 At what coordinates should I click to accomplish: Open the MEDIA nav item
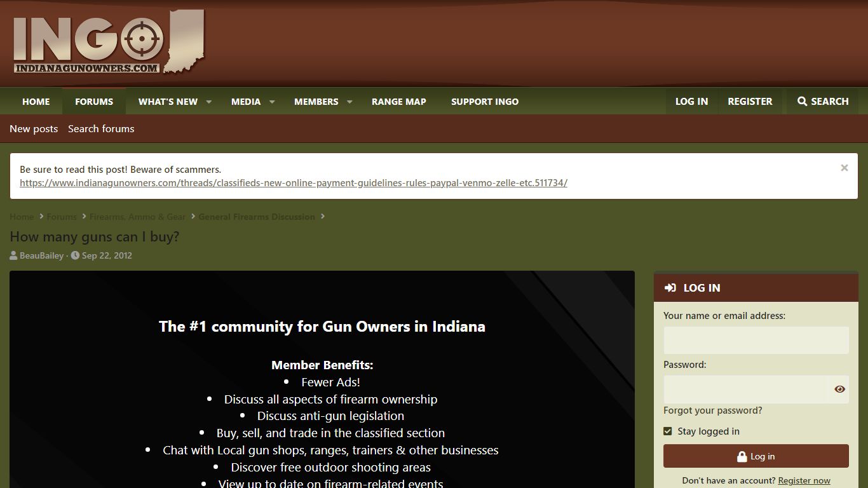[246, 102]
